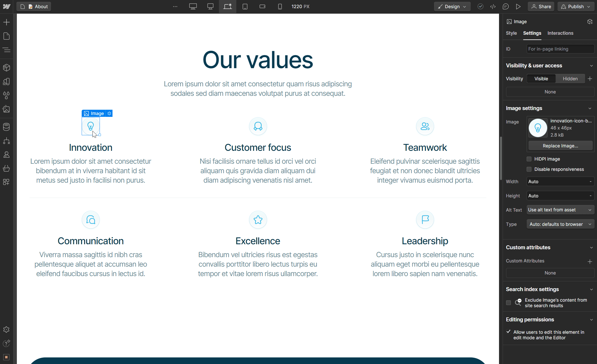Screen dimensions: 597x364
Task: Open the Components panel
Action: 6,68
